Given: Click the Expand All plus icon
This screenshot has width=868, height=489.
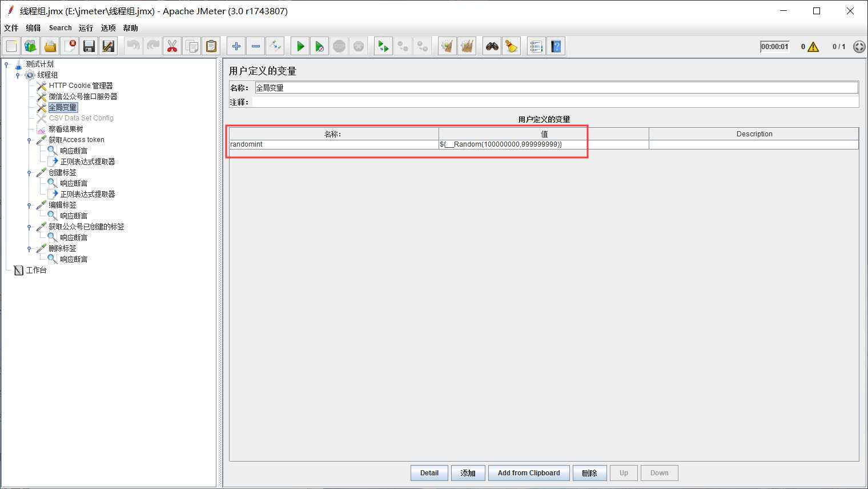Looking at the screenshot, I should click(x=236, y=46).
